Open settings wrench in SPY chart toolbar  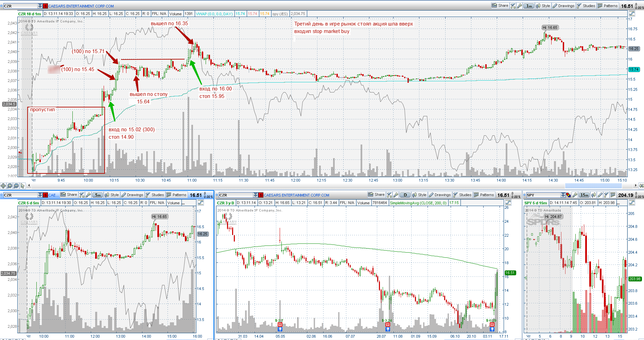click(575, 195)
